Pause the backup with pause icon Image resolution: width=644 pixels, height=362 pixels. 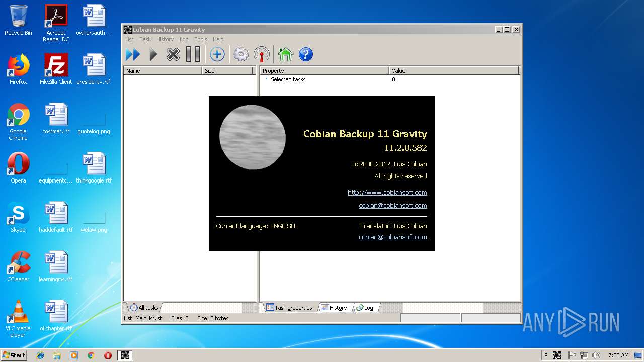(193, 54)
